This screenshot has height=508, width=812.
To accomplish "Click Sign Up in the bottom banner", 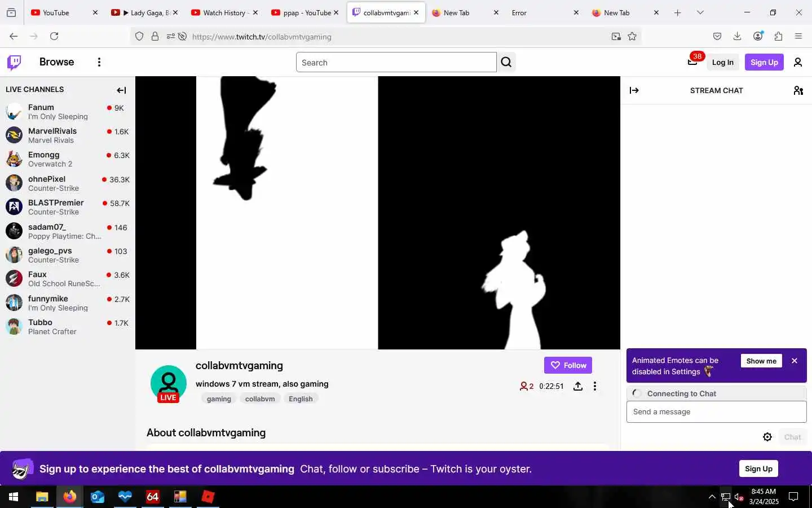I will pyautogui.click(x=758, y=468).
